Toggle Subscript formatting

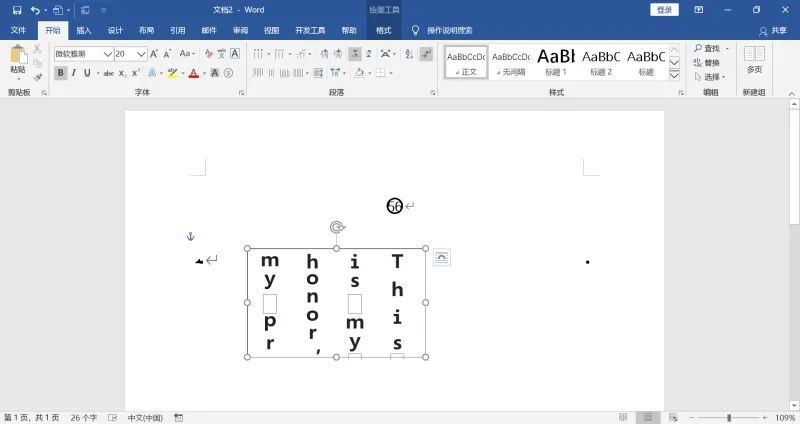122,73
